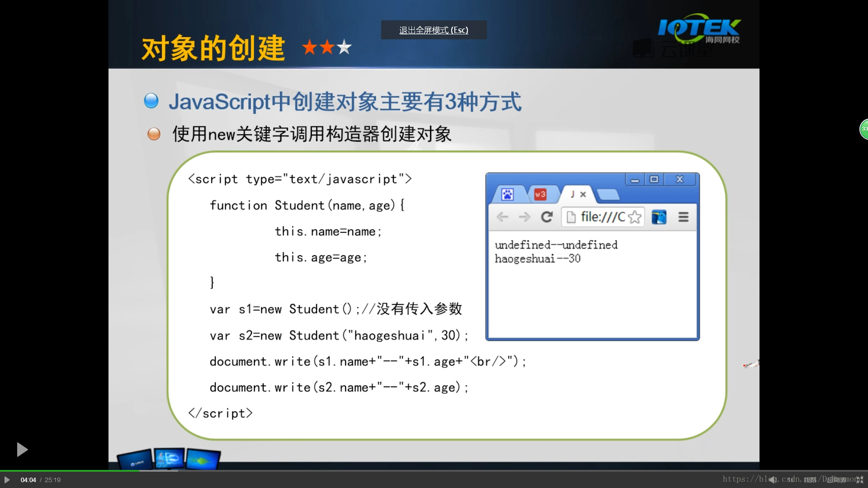Click forward arrow in the slide's browser

(524, 217)
